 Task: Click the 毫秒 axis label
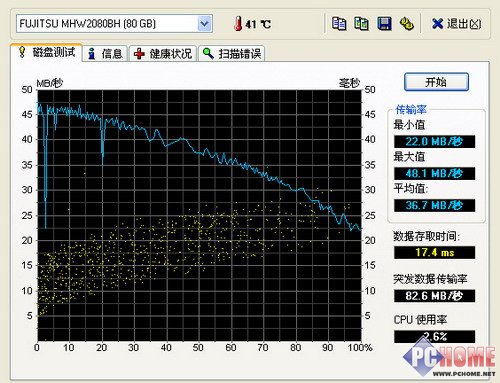point(349,83)
